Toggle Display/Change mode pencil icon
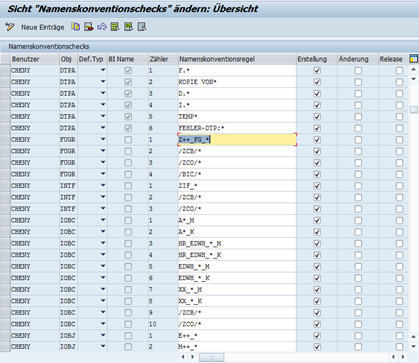 click(10, 27)
